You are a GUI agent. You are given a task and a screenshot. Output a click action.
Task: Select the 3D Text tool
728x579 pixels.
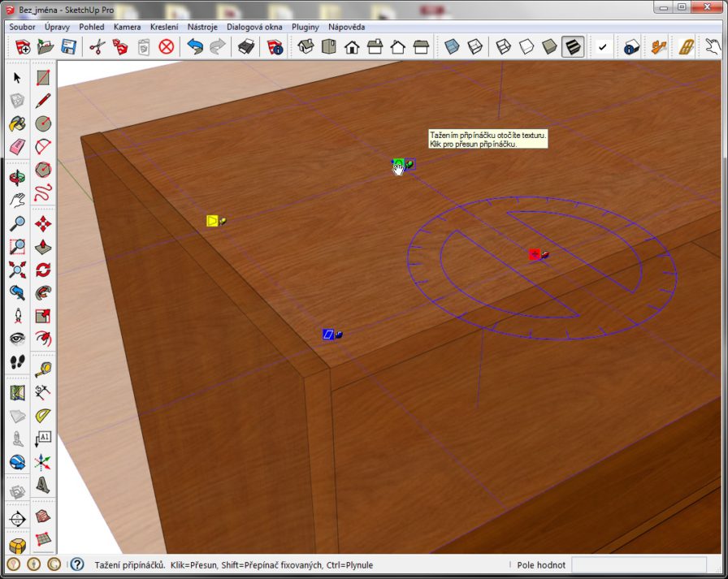[x=43, y=486]
